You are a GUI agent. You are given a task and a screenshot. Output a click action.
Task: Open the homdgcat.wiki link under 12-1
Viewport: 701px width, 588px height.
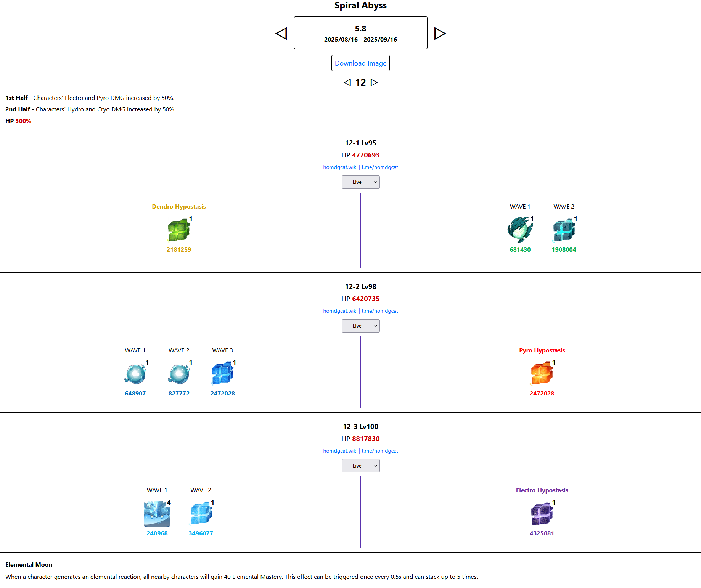pos(340,167)
